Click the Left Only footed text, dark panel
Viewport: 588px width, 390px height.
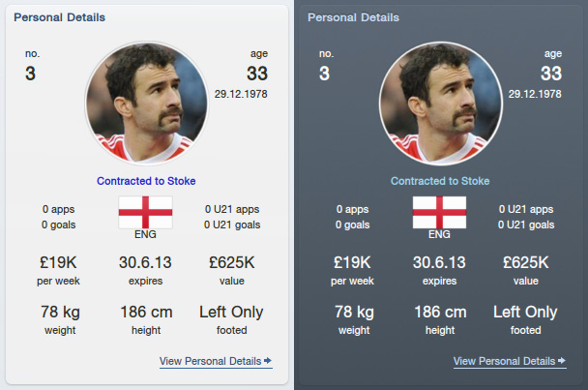[x=525, y=312]
